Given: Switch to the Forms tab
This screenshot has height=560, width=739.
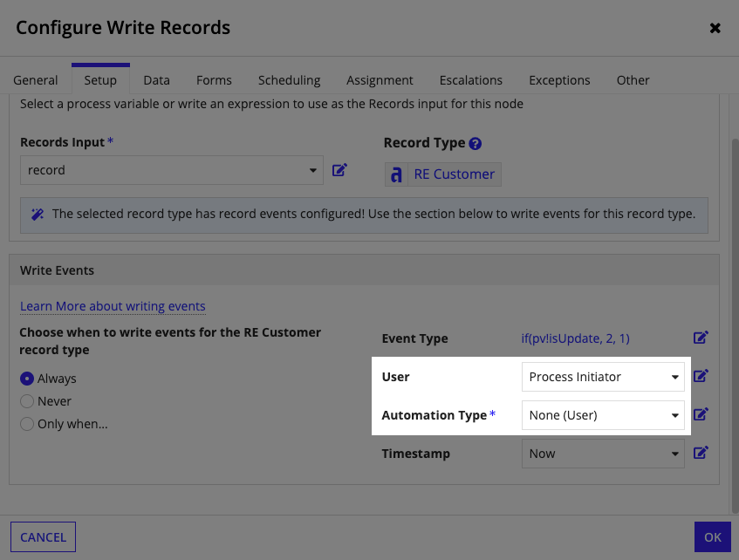Looking at the screenshot, I should 214,80.
